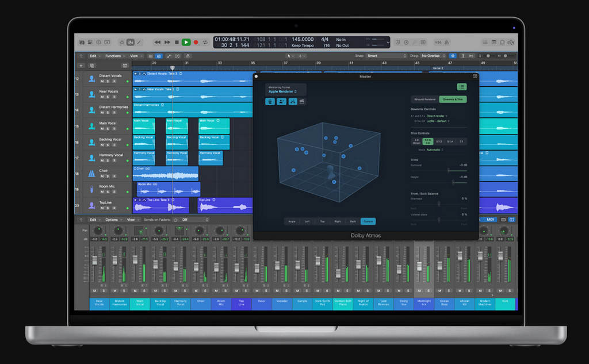Open the Library from the control bar
The height and width of the screenshot is (364, 589).
pos(82,43)
